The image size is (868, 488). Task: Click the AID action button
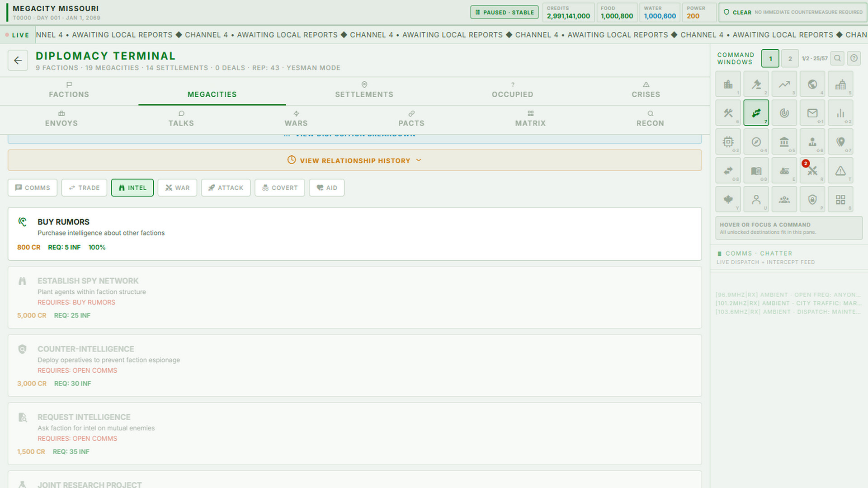(x=327, y=188)
